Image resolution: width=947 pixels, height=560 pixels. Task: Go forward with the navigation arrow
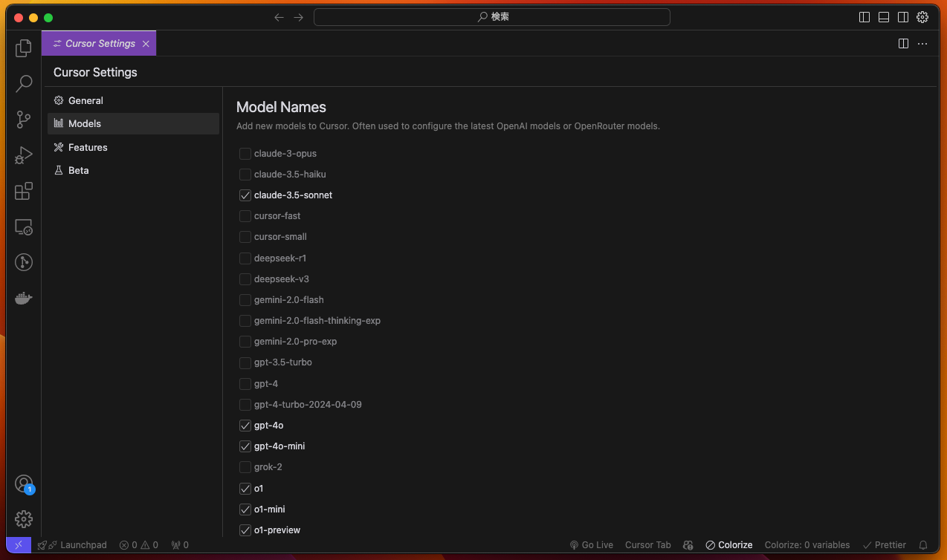click(299, 17)
